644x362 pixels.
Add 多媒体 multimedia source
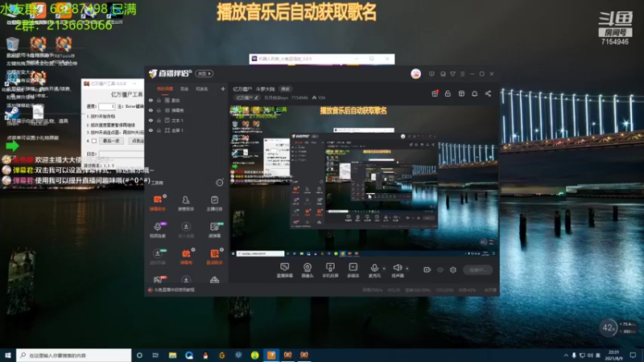point(353,270)
